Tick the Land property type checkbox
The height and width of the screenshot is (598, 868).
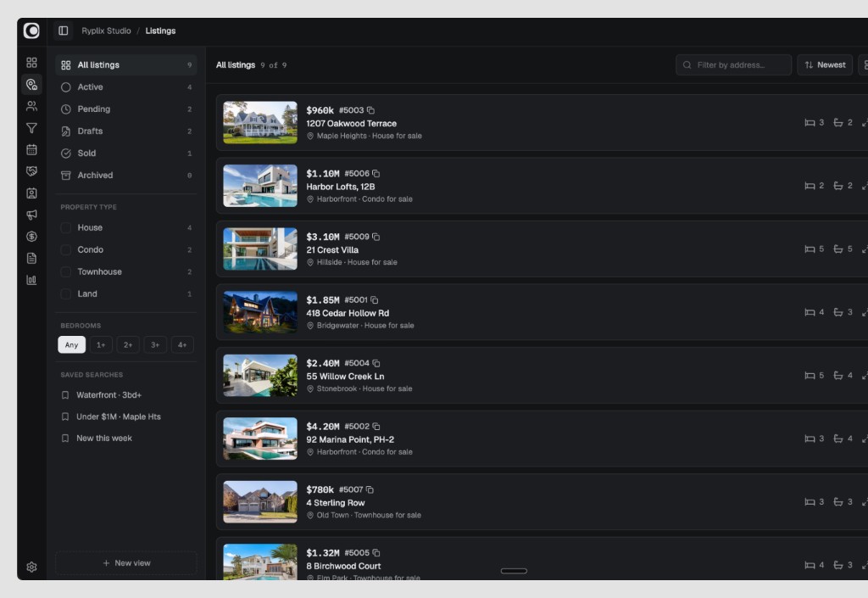pyautogui.click(x=65, y=294)
